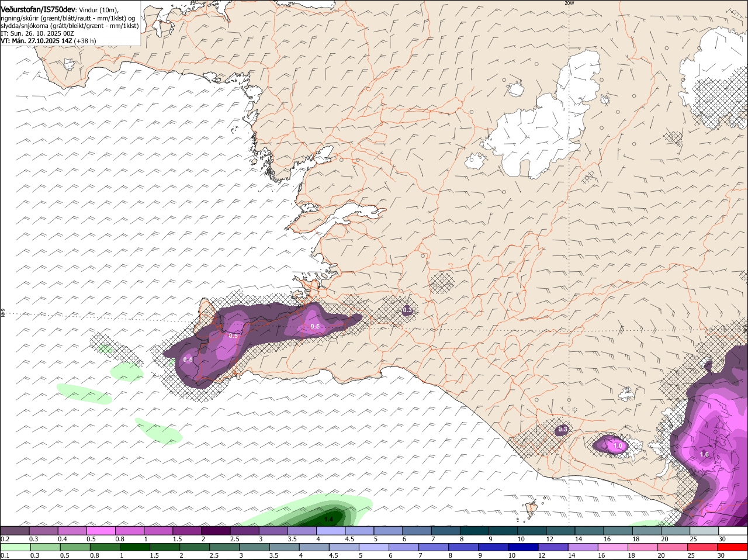Click the lower-scale periwinkle swatch between 6 and 7
Screen dimensions: 748x560
coord(404,547)
